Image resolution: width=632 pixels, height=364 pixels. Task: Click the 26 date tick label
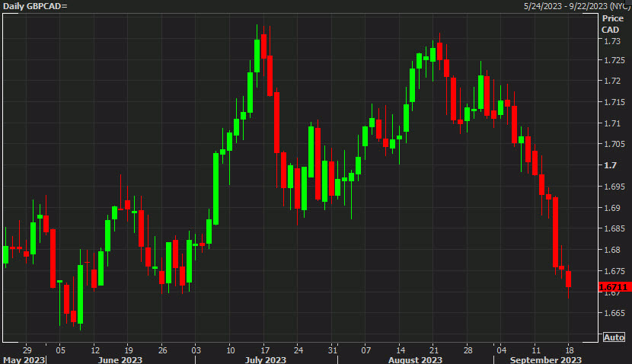pyautogui.click(x=162, y=350)
